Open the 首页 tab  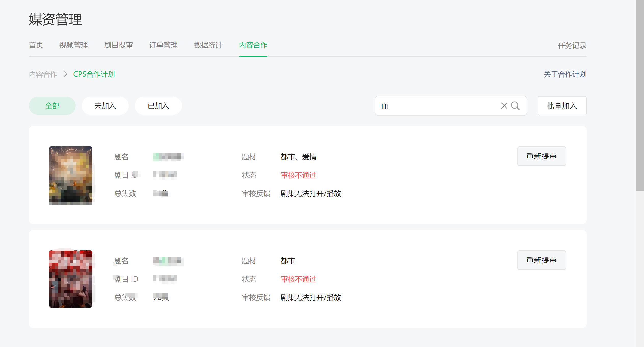pos(36,45)
